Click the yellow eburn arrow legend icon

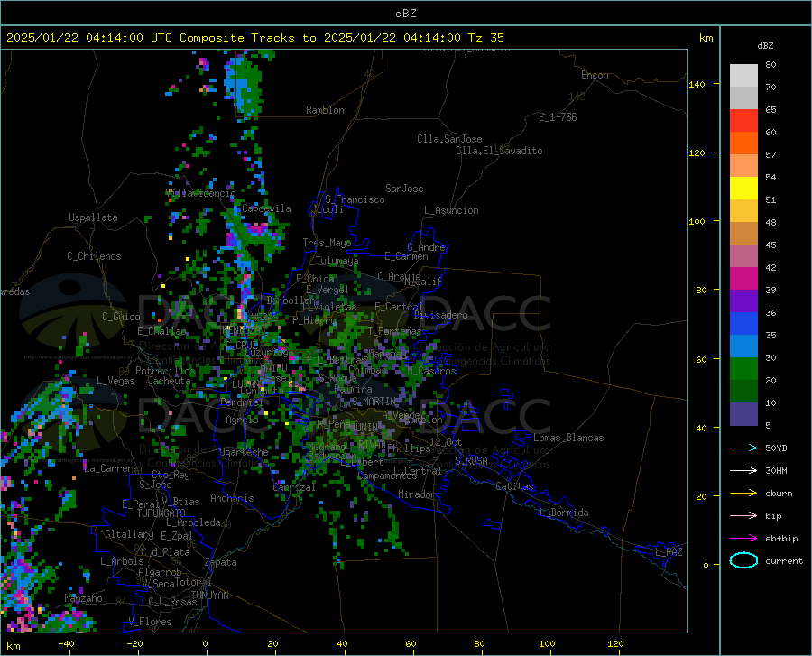click(x=743, y=494)
